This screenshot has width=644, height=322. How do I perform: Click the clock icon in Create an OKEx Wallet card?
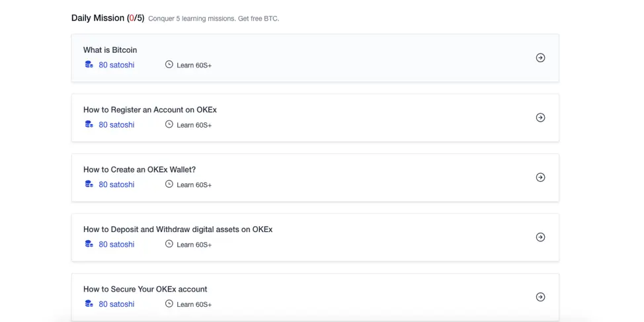169,184
